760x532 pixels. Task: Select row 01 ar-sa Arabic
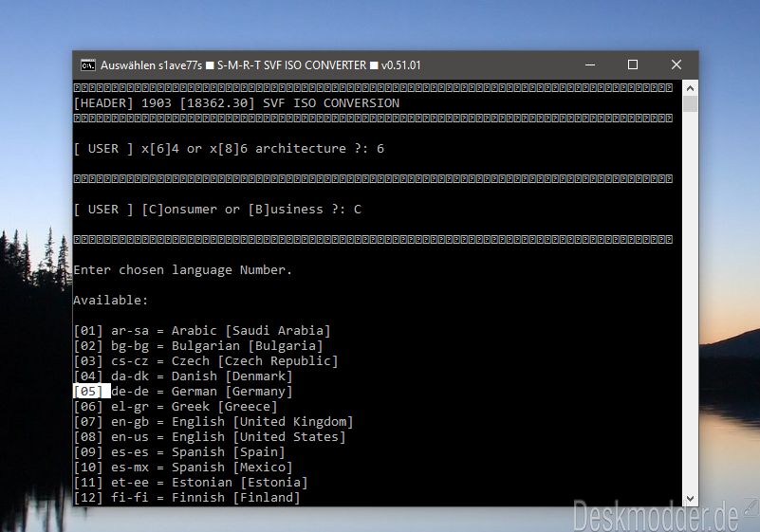(202, 330)
